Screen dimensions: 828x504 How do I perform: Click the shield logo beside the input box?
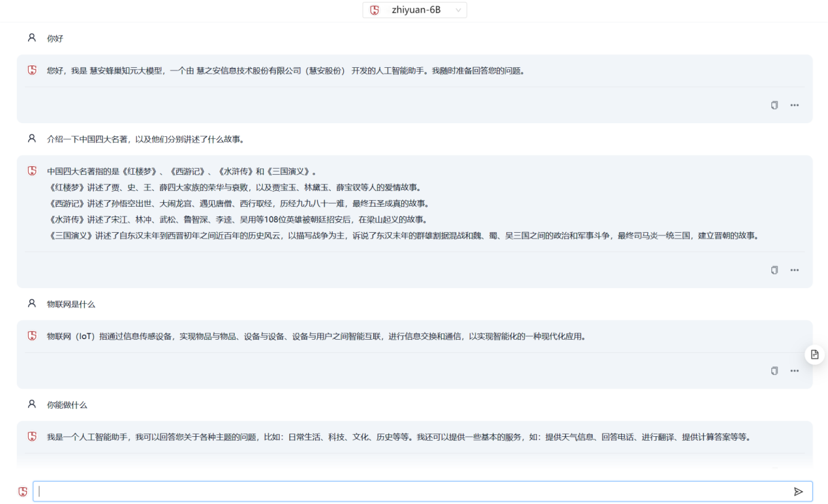pyautogui.click(x=23, y=492)
